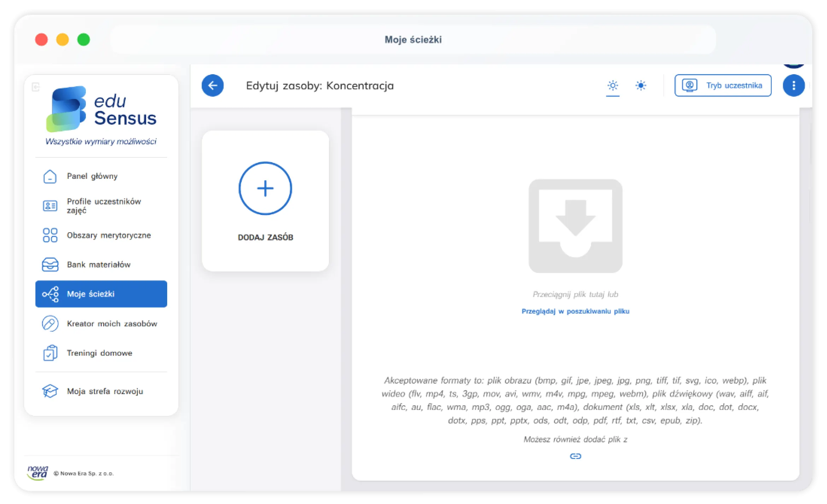The height and width of the screenshot is (504, 827).
Task: Select the filled sun contrast-mode icon
Action: (x=640, y=85)
